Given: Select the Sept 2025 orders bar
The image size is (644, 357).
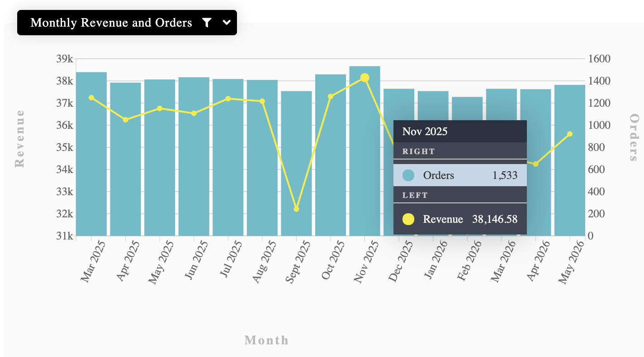Looking at the screenshot, I should coord(296,164).
